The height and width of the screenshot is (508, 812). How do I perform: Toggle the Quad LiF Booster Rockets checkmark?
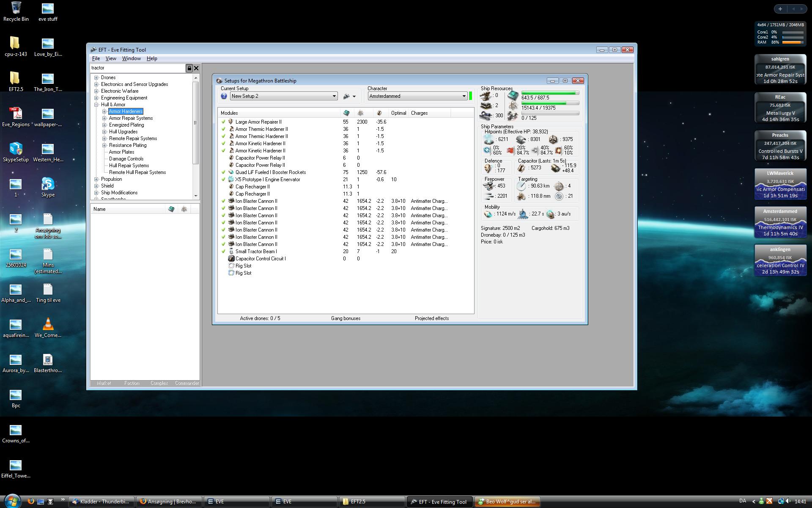(x=223, y=172)
